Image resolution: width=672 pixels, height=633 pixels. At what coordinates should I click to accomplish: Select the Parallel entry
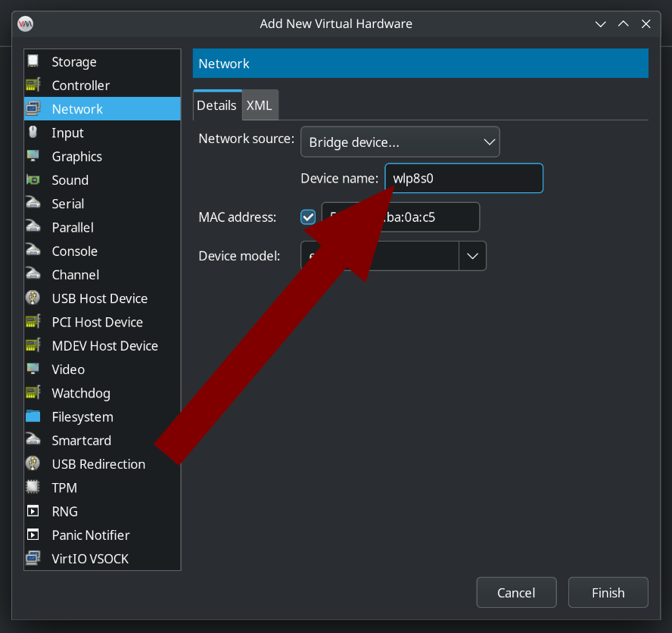click(x=102, y=227)
